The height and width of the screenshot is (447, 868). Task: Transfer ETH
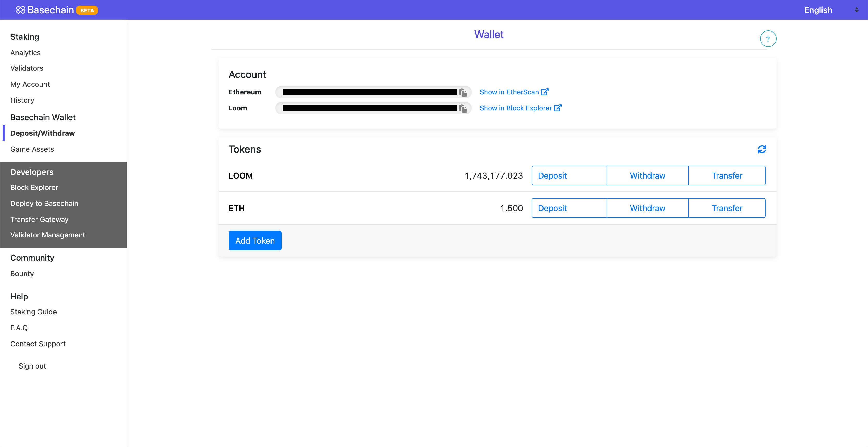click(727, 208)
